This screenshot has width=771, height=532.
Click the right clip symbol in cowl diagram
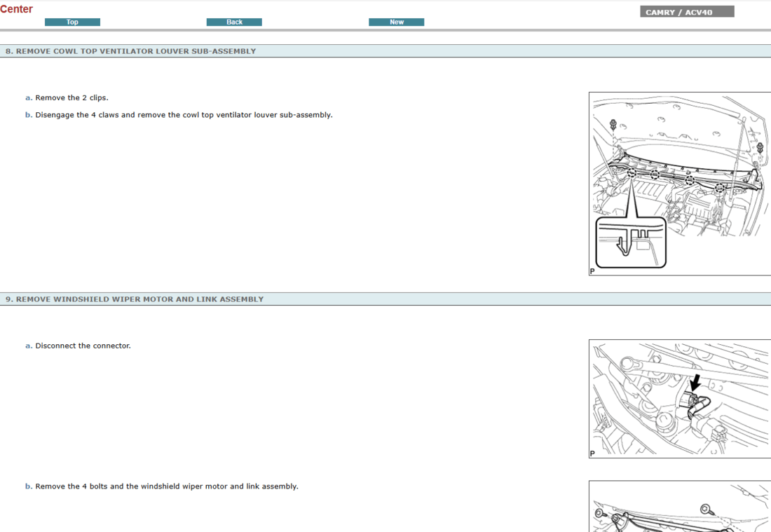click(760, 148)
